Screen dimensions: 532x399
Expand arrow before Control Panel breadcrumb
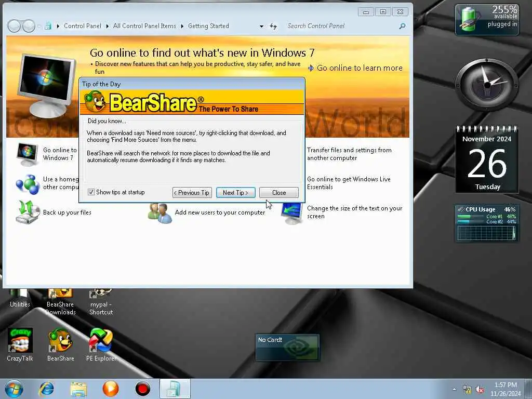click(58, 26)
